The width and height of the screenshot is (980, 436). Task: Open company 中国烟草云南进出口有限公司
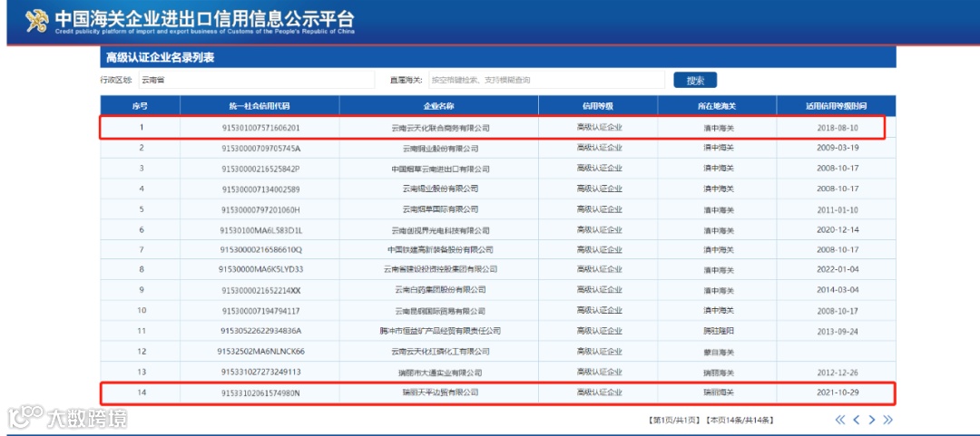coord(440,170)
